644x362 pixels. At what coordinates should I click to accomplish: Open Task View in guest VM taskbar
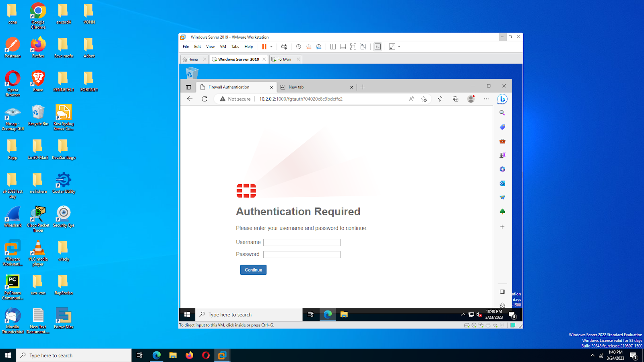[310, 315]
